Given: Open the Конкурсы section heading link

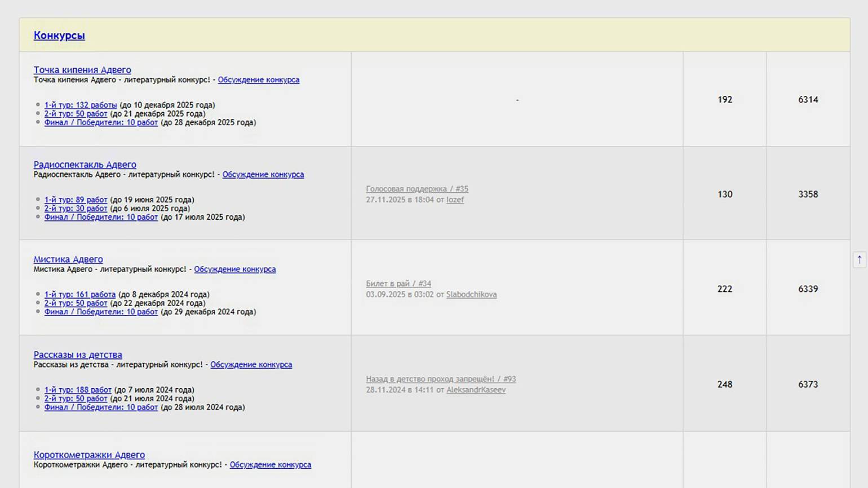Looking at the screenshot, I should [x=59, y=36].
